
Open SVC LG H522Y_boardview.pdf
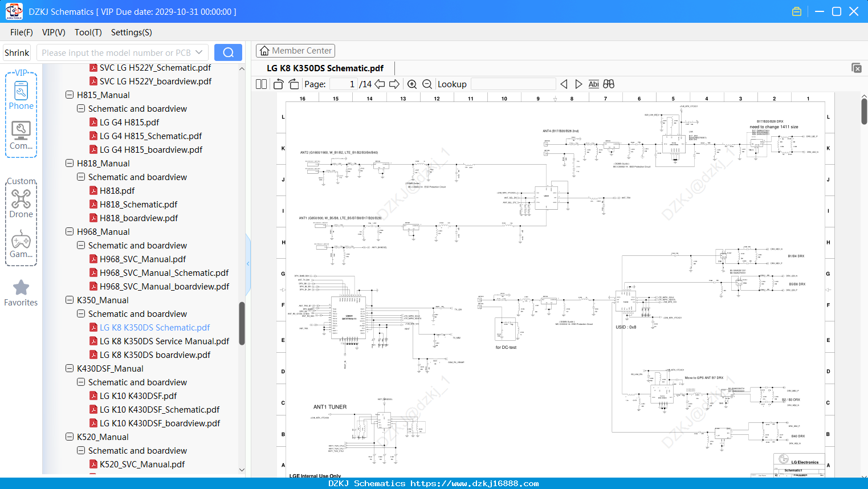pos(156,81)
